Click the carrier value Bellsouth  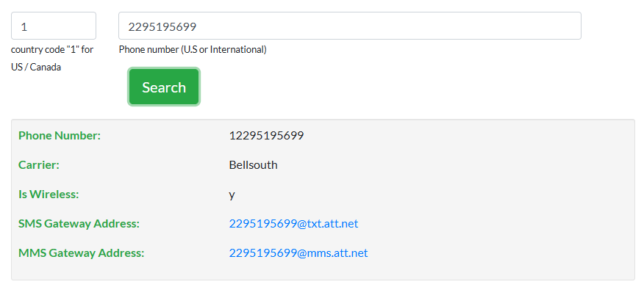point(253,165)
